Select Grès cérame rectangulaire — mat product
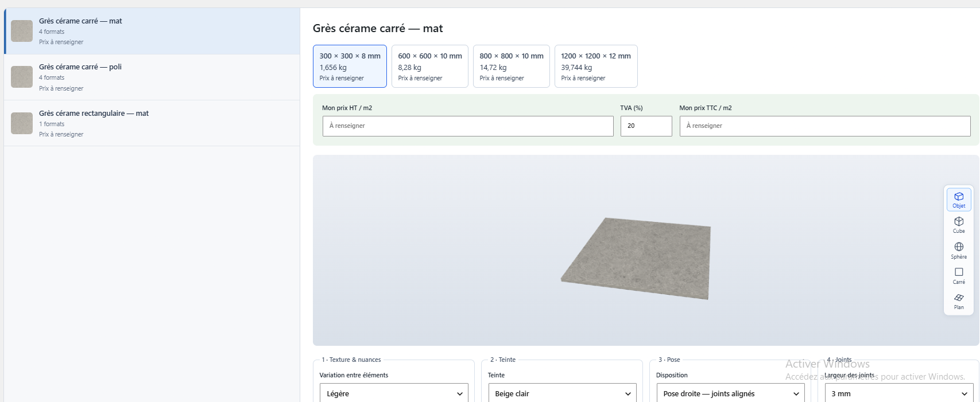980x402 pixels. point(152,123)
